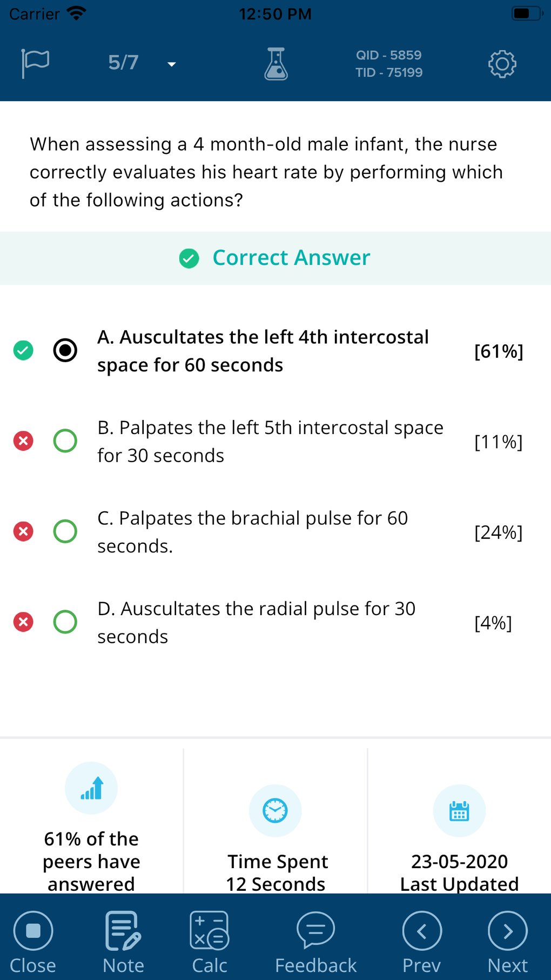Select radio for option C brachial pulse

[x=65, y=531]
